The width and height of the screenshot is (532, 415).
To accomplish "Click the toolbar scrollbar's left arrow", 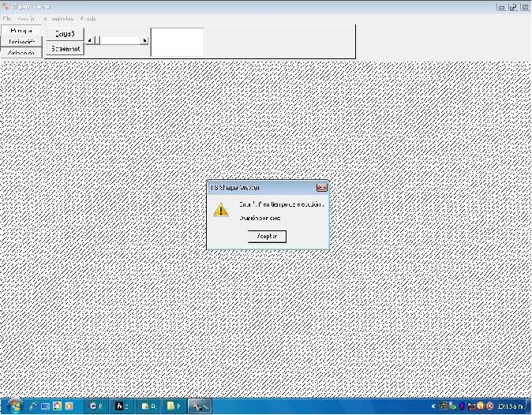I will 89,40.
